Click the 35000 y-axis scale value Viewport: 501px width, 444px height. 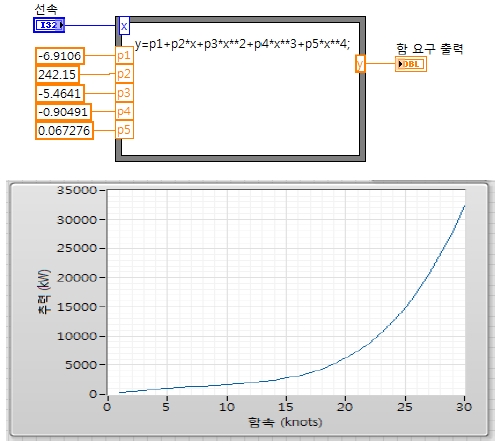[77, 190]
